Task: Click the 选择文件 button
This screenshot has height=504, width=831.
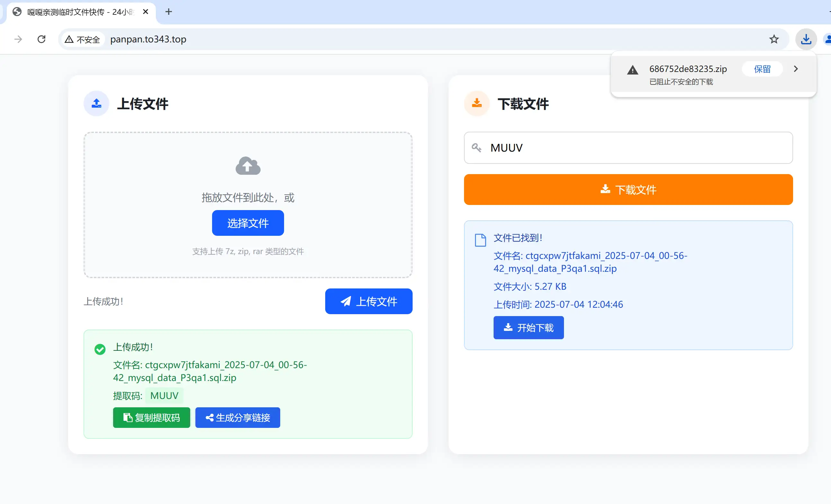Action: tap(248, 223)
